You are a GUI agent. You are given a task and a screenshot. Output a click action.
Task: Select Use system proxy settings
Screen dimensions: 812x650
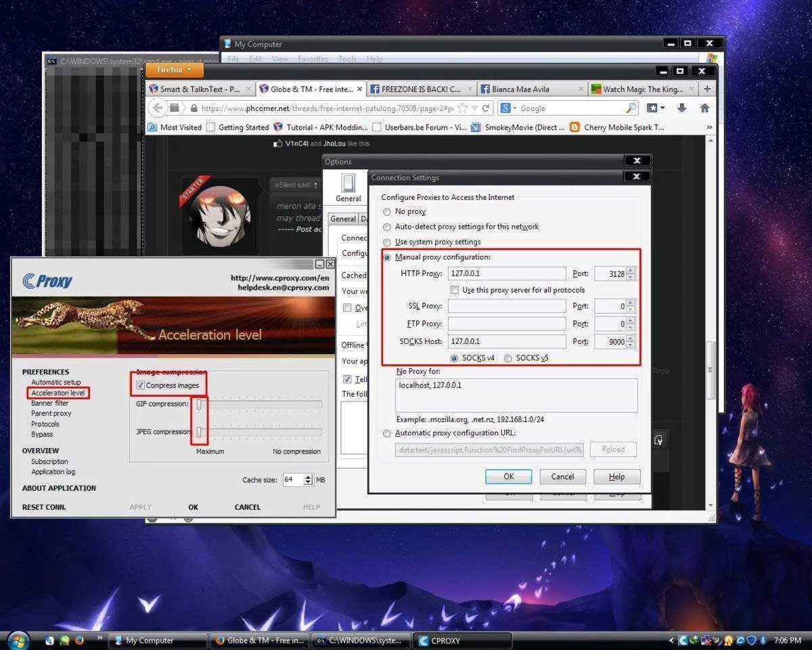point(387,242)
